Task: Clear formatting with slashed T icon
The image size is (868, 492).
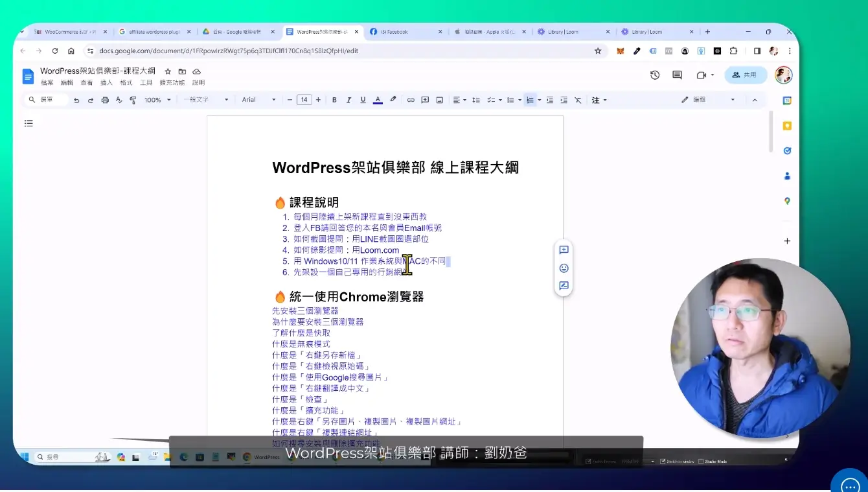Action: 578,100
